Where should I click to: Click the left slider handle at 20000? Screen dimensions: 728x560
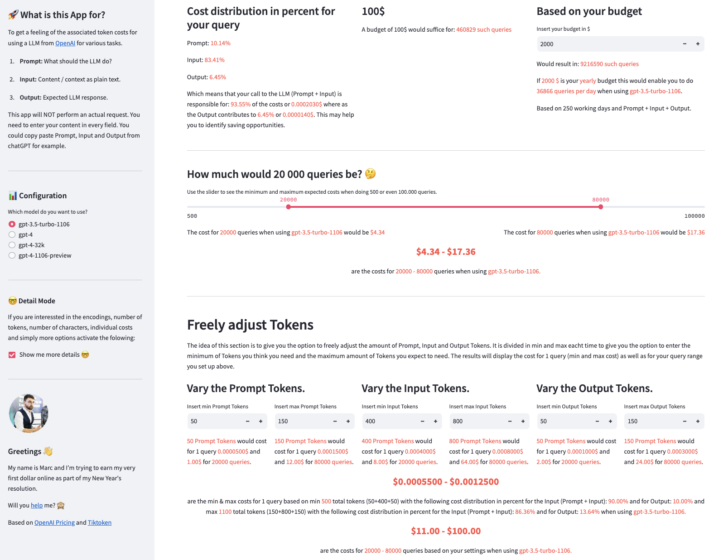tap(289, 206)
